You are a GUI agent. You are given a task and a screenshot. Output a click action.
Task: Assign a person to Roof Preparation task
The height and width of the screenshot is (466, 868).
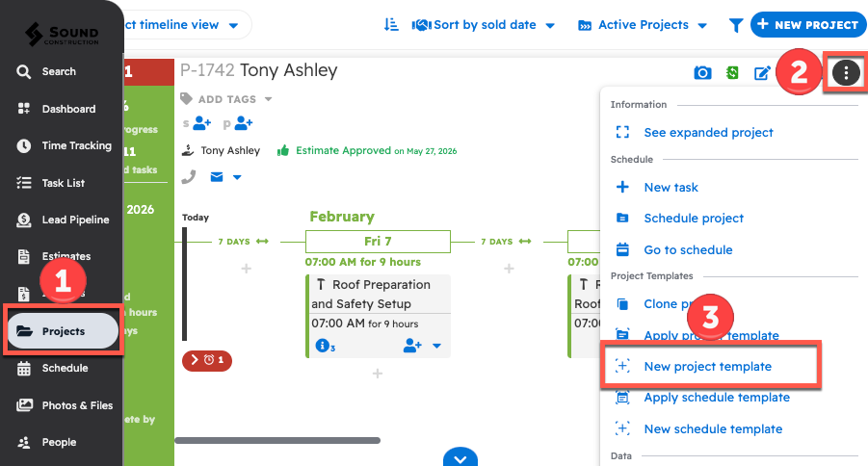point(413,346)
